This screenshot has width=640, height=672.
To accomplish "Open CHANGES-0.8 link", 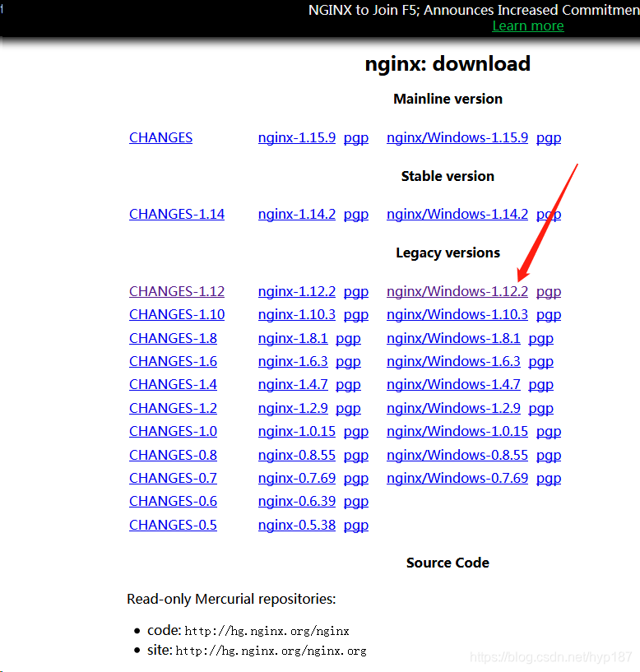I will point(173,455).
